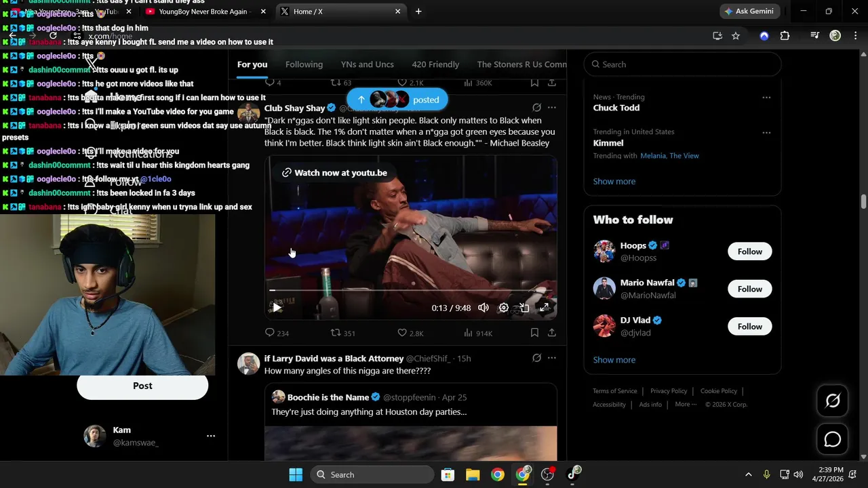
Task: Switch to the For you tab
Action: click(252, 64)
